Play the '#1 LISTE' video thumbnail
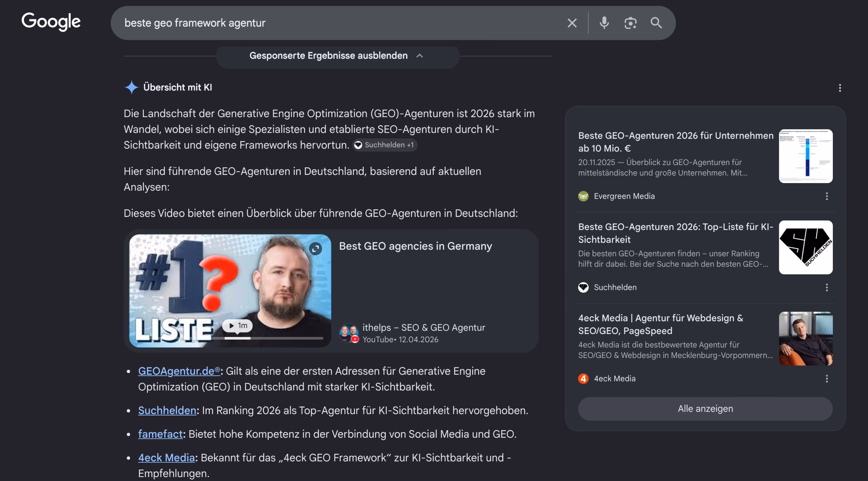This screenshot has height=481, width=868. [230, 291]
